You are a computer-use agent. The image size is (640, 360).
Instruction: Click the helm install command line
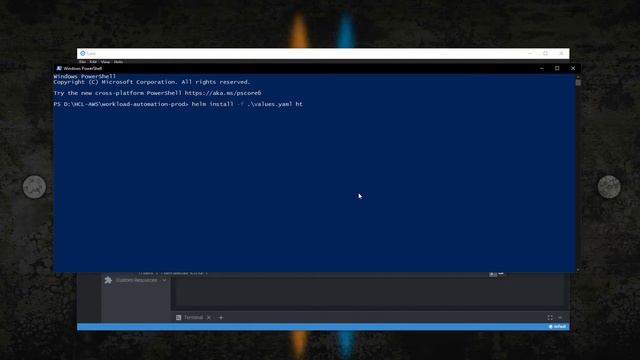(178, 104)
